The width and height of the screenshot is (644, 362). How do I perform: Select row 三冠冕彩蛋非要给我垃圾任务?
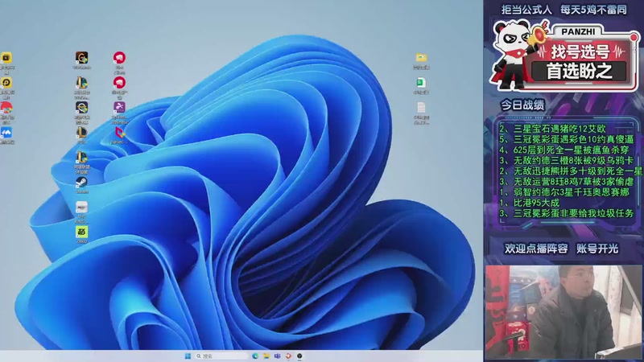pos(567,213)
